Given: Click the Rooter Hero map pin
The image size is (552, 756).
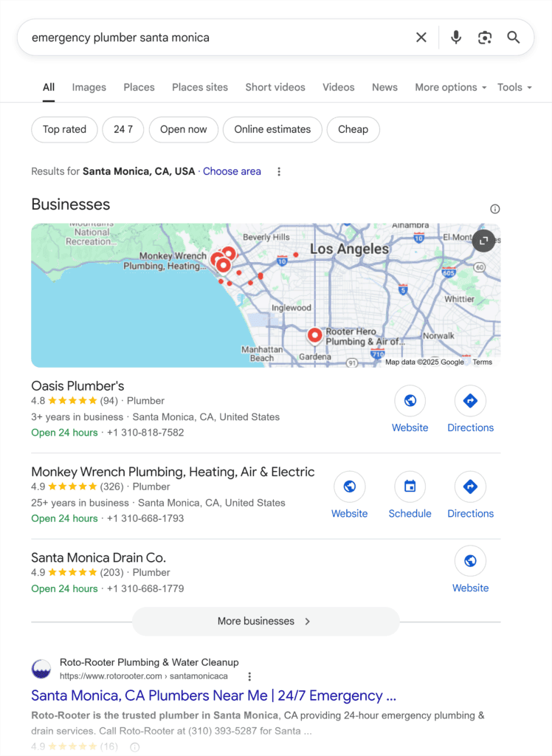Looking at the screenshot, I should click(x=315, y=336).
